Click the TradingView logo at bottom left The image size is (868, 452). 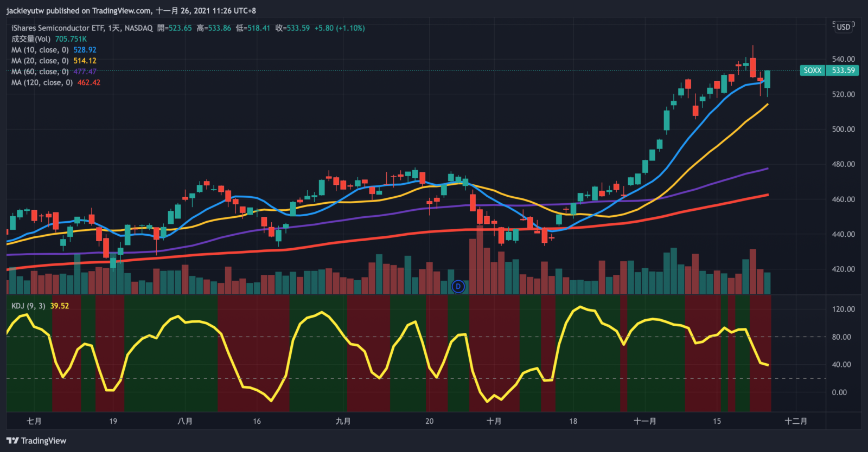click(36, 441)
